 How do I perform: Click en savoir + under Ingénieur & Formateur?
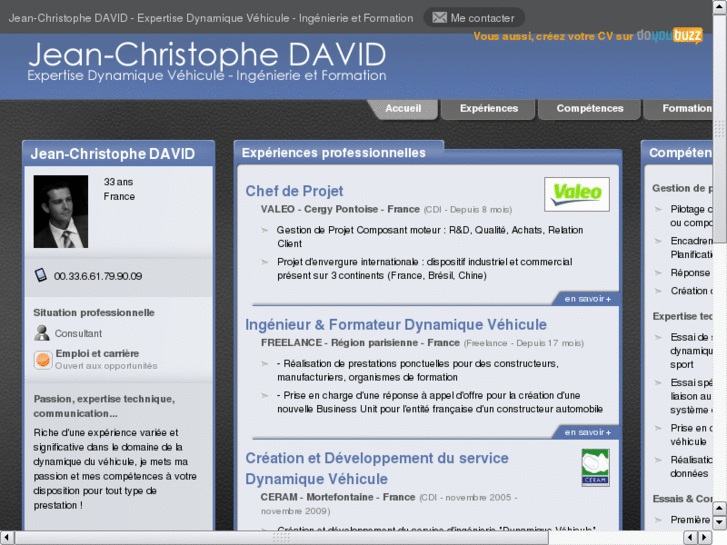coord(587,432)
